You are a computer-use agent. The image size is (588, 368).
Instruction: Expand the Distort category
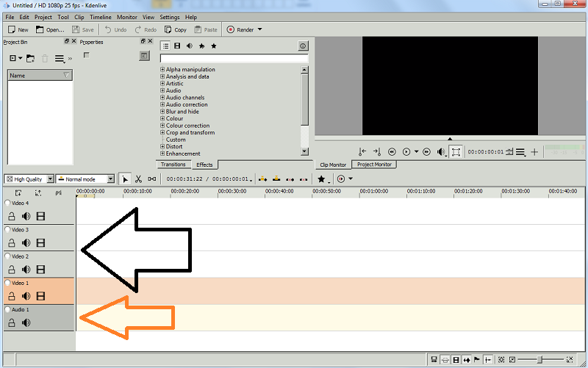pyautogui.click(x=162, y=146)
